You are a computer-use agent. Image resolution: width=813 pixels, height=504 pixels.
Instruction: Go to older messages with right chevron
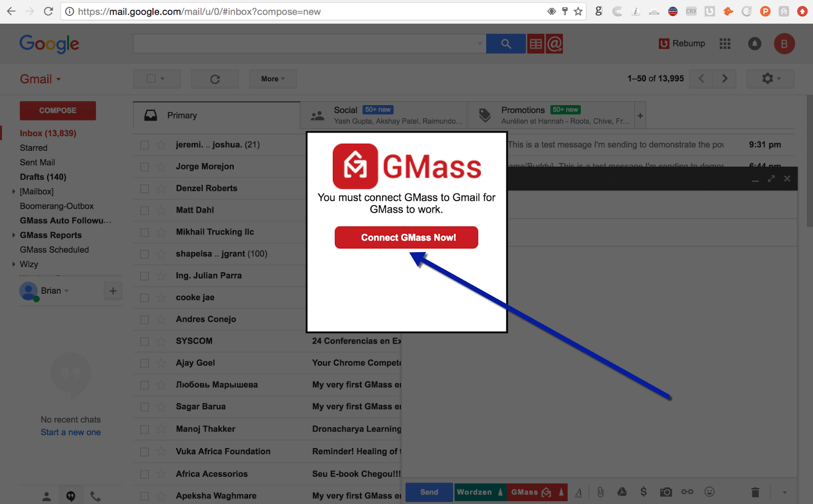pos(725,78)
